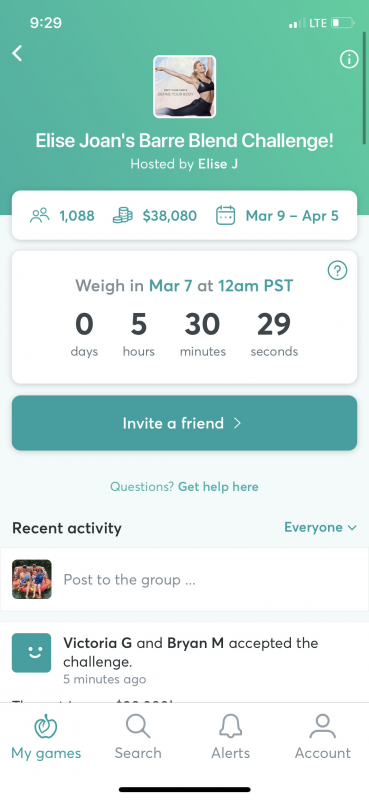The image size is (369, 800).
Task: Tap the smiley face activity icon
Action: click(x=32, y=653)
